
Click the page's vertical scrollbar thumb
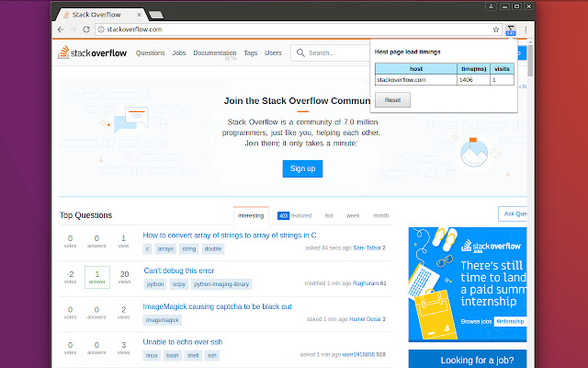coord(530,60)
